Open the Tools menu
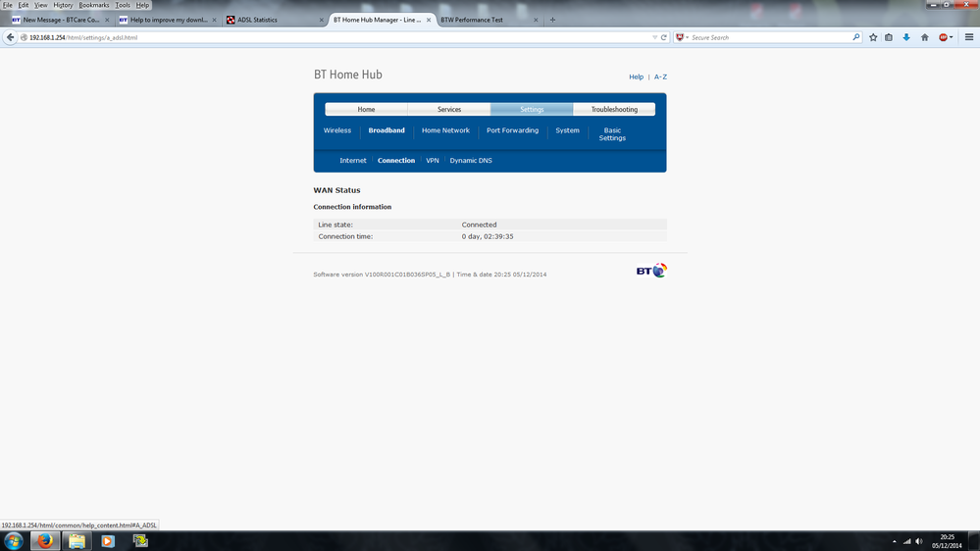Viewport: 980px width, 551px height. [x=123, y=5]
